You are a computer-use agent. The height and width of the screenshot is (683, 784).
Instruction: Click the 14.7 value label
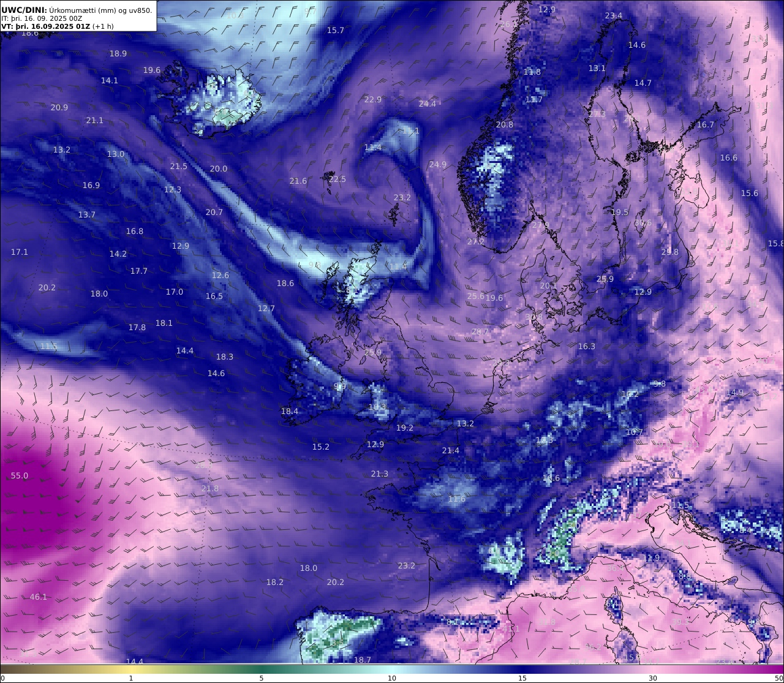coord(643,83)
